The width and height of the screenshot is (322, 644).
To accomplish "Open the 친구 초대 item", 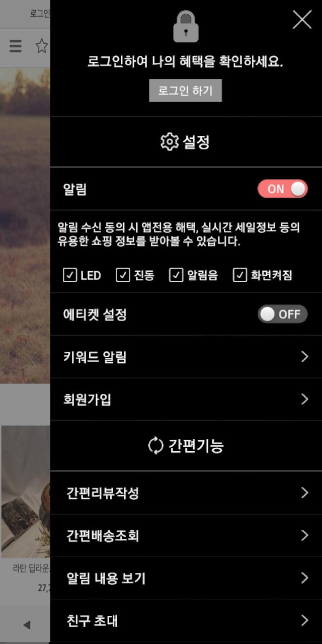I will click(186, 620).
